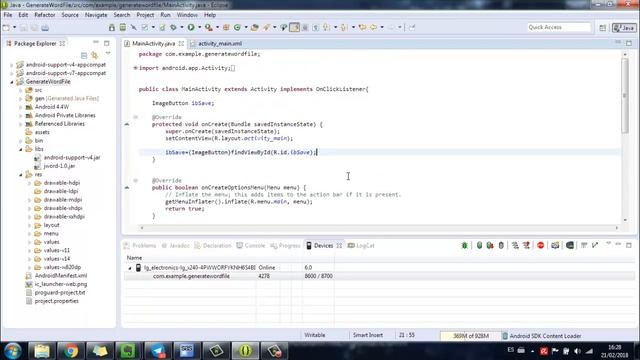The height and width of the screenshot is (360, 640).
Task: Switch to the LogCat tab
Action: (x=361, y=245)
